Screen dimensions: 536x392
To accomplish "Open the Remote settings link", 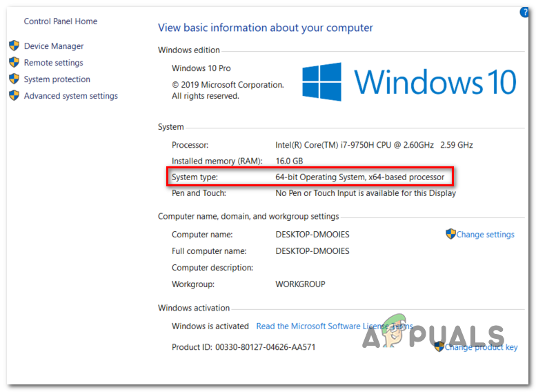I will click(53, 63).
